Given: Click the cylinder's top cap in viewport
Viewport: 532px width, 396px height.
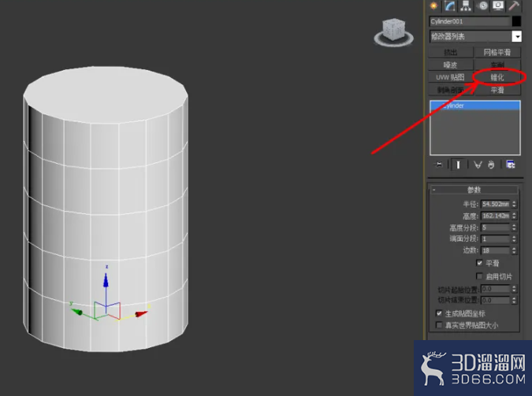Looking at the screenshot, I should pos(106,94).
